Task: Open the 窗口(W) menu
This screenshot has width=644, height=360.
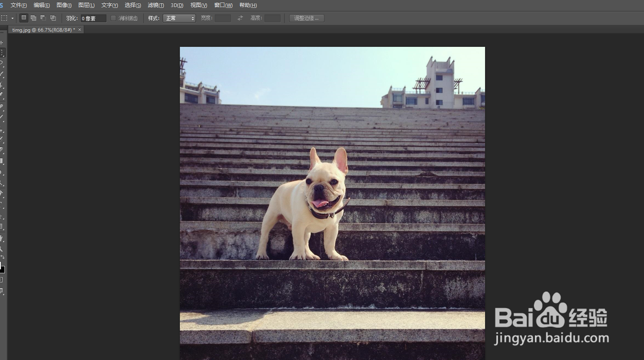Action: tap(223, 5)
